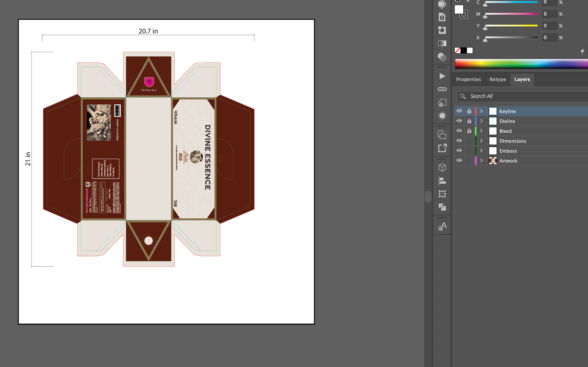This screenshot has width=588, height=367.
Task: Click the Yellow percentage field
Action: pyautogui.click(x=549, y=26)
